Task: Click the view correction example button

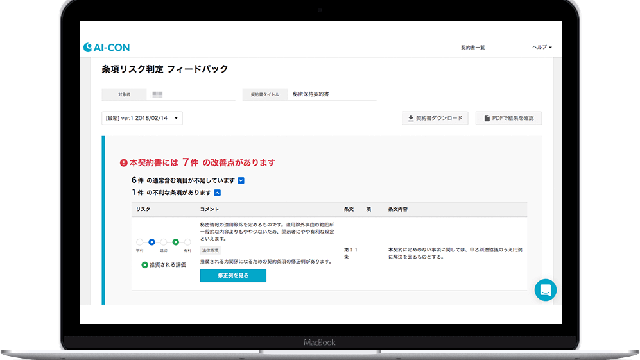Action: [233, 276]
